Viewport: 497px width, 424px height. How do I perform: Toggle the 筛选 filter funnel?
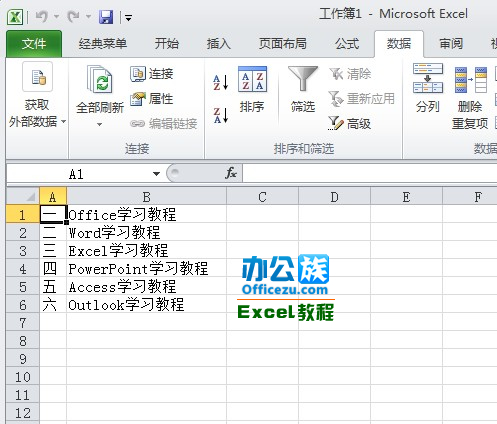(x=303, y=89)
